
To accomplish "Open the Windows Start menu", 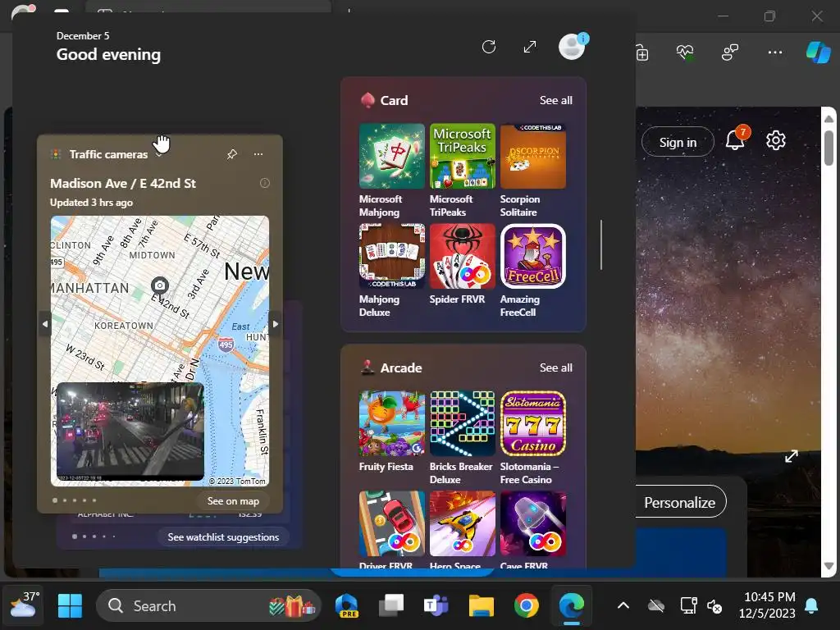I will (70, 606).
